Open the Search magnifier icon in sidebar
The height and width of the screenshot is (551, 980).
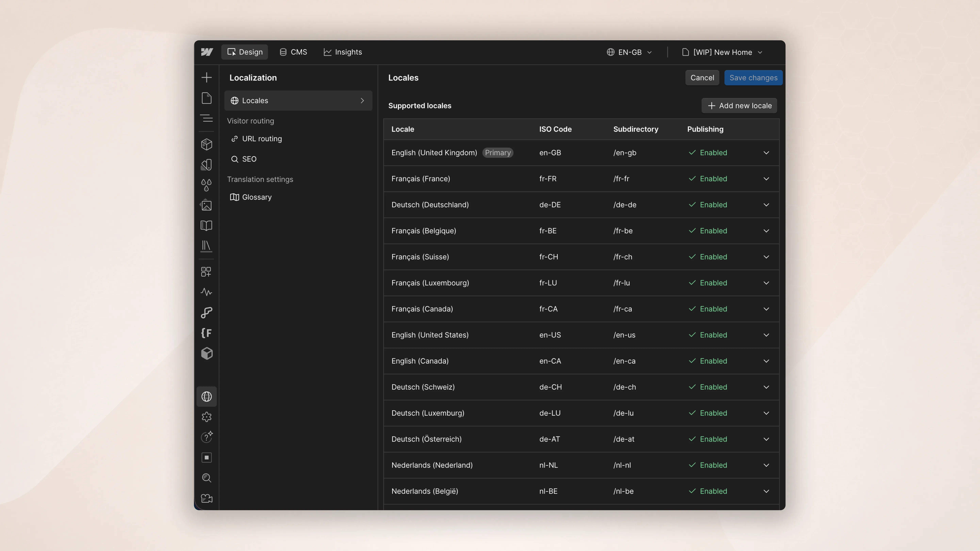click(x=207, y=478)
